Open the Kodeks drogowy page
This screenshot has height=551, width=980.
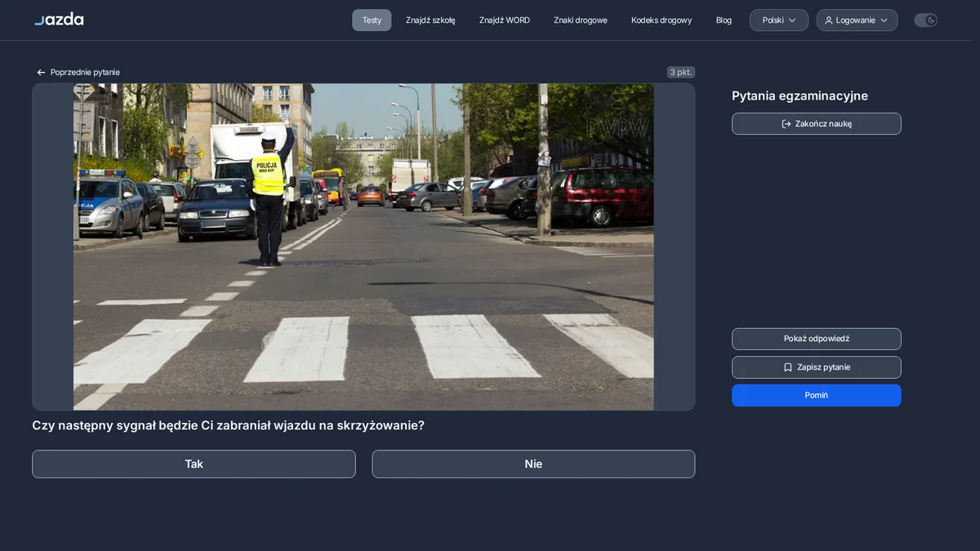661,20
